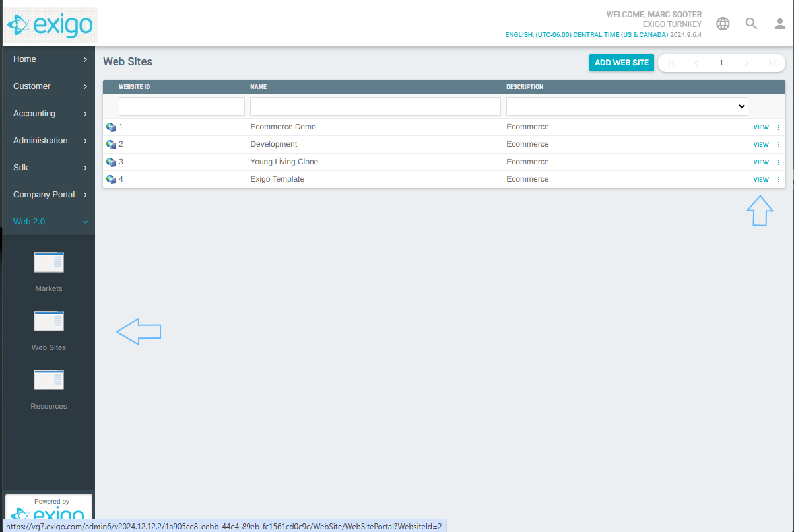Click the ADD WEB SITE button
Screen dimensions: 794x532
621,63
